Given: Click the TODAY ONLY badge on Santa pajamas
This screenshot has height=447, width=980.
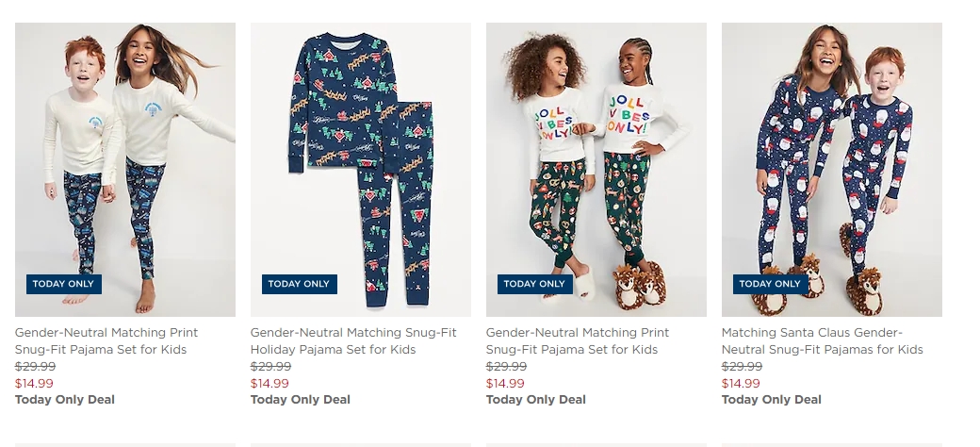Looking at the screenshot, I should pos(771,284).
